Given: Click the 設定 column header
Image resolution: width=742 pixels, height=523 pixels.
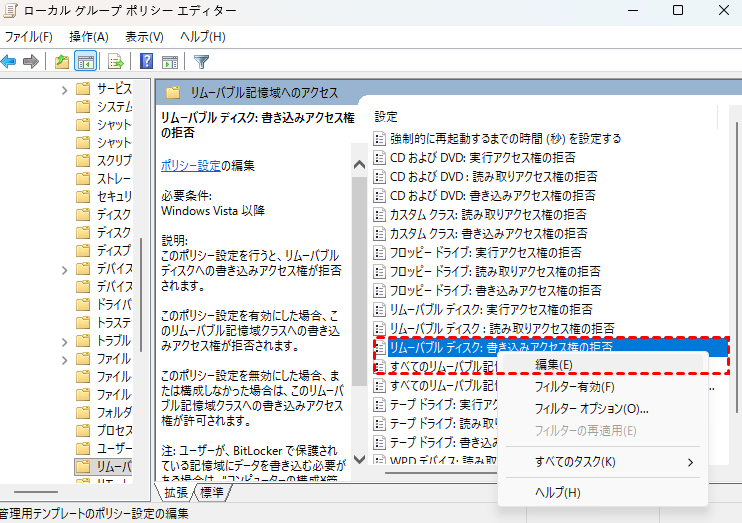Looking at the screenshot, I should 386,116.
